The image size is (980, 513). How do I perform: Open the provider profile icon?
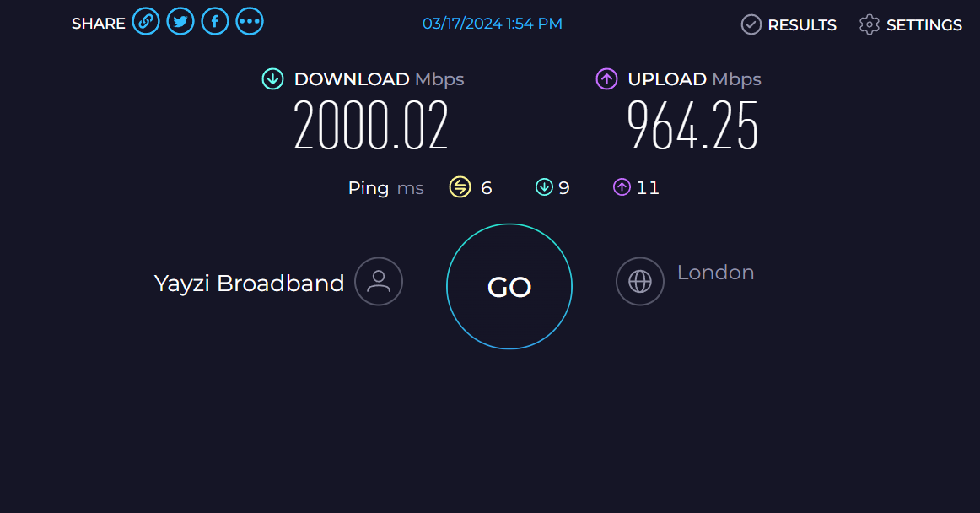(x=379, y=282)
